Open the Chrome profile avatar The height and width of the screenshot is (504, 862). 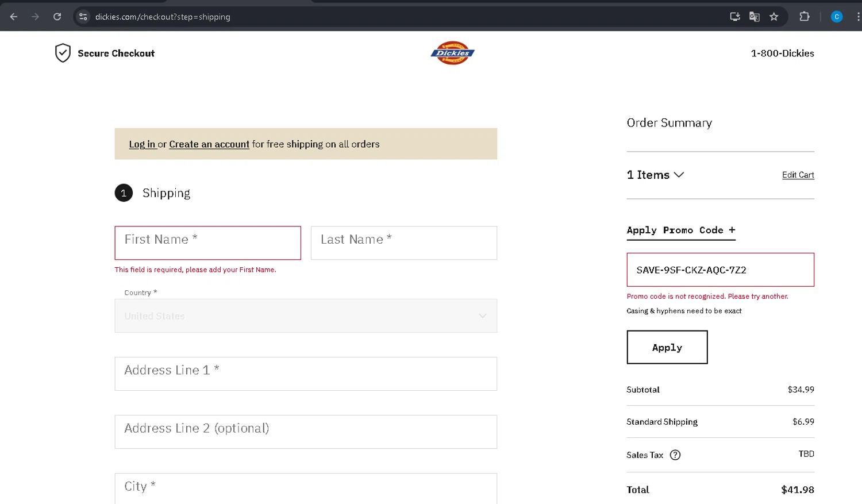837,17
